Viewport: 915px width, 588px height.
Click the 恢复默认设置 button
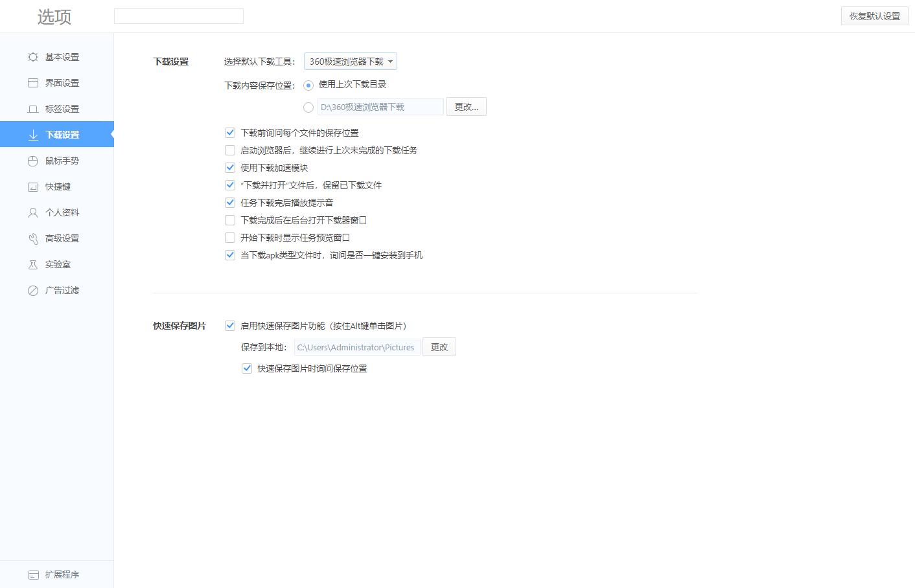click(x=874, y=16)
